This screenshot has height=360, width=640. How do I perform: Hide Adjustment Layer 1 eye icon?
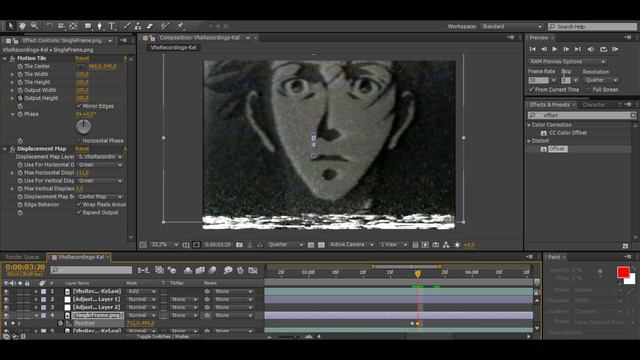point(6,299)
